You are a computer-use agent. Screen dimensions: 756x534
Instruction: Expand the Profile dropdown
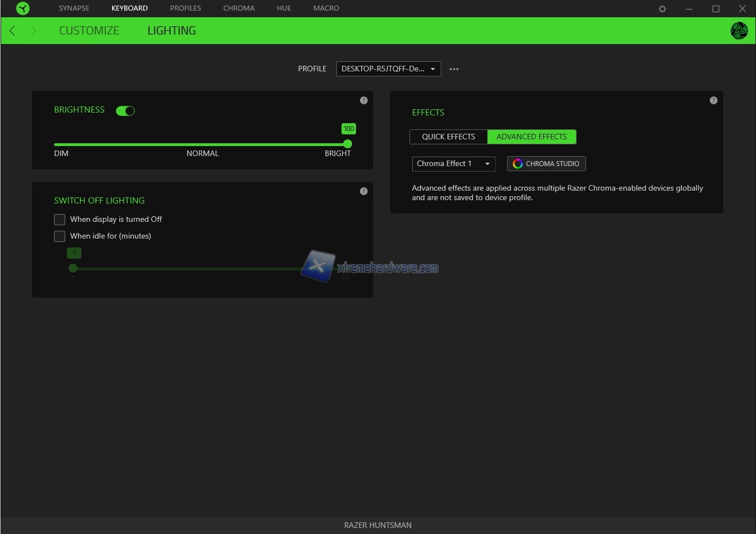coord(388,69)
